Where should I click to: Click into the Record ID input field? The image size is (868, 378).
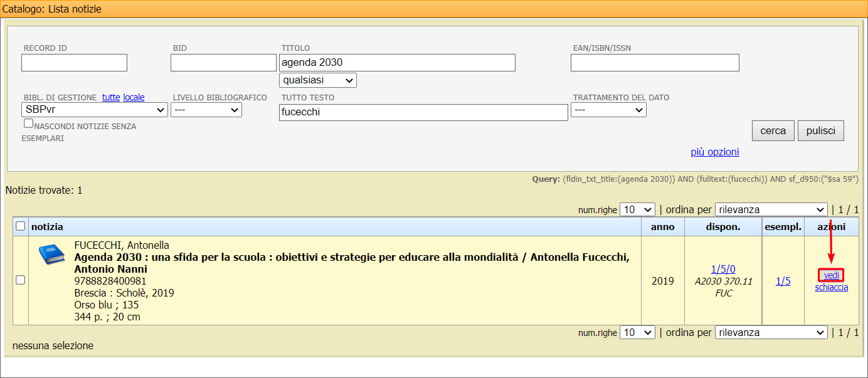(x=74, y=63)
